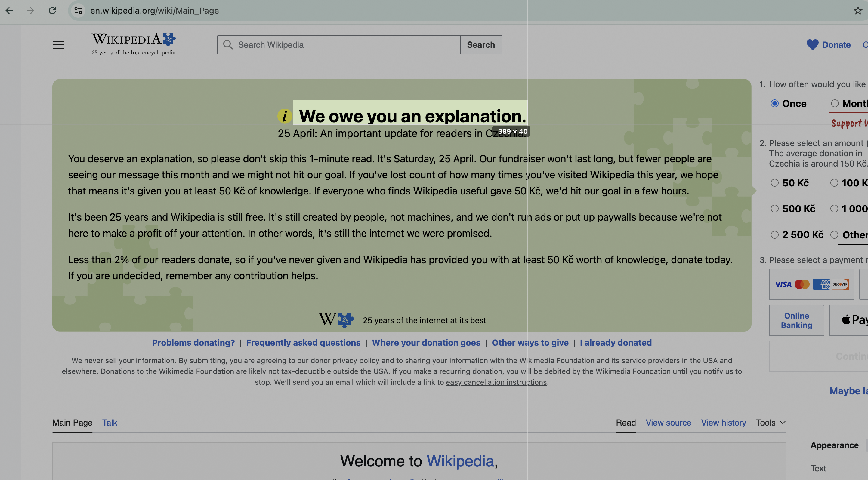This screenshot has height=480, width=868.
Task: Click the Appearance panel heading
Action: 834,445
